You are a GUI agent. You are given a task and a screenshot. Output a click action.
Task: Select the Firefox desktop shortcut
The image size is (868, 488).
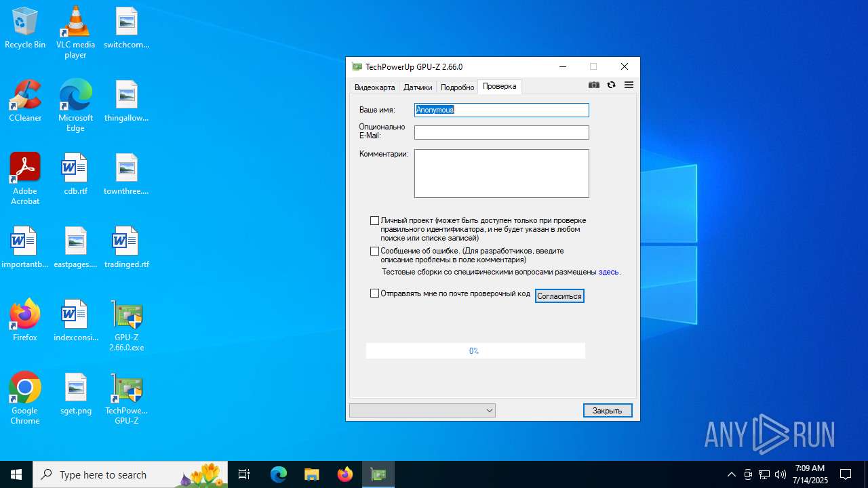pos(25,320)
